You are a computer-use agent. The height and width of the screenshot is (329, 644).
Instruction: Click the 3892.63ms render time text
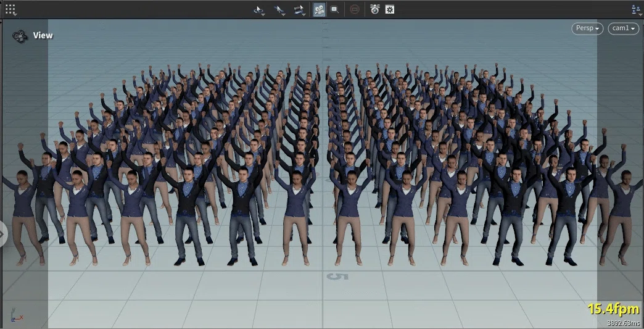[624, 323]
